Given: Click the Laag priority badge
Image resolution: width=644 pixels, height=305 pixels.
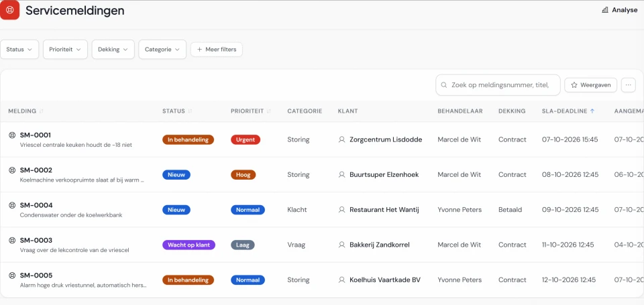Looking at the screenshot, I should point(242,245).
